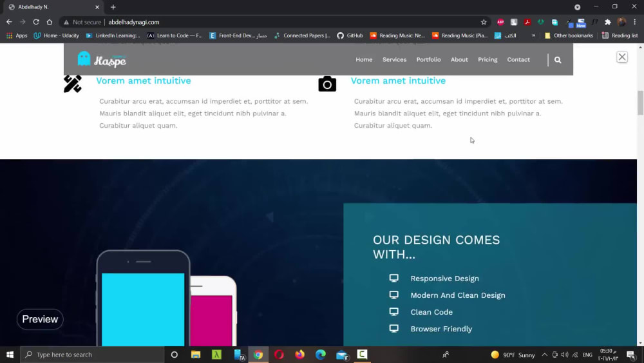The height and width of the screenshot is (363, 644).
Task: Click the 'OUR DESIGN COMES WITH...' heading
Action: pyautogui.click(x=436, y=247)
